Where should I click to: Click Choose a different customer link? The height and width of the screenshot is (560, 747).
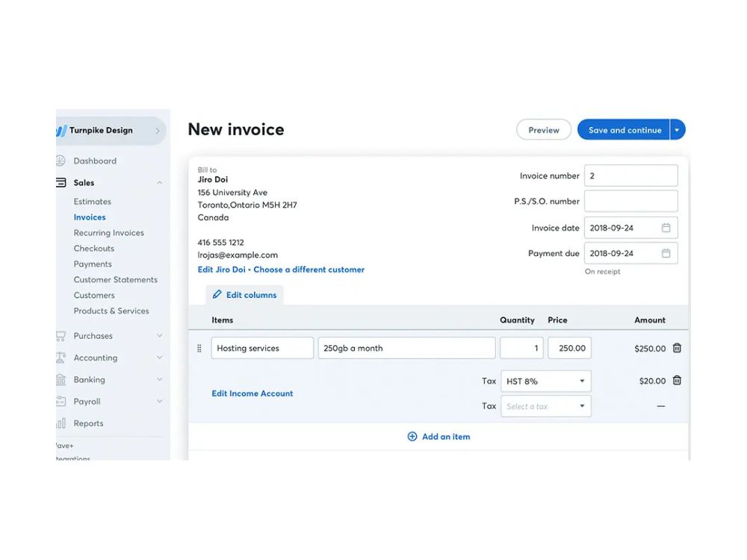point(309,270)
